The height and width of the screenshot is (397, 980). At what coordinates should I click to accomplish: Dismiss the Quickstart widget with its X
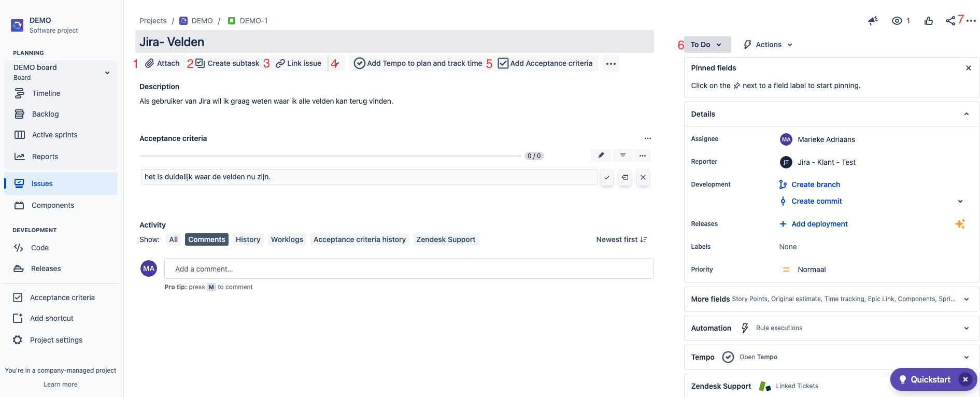(965, 379)
